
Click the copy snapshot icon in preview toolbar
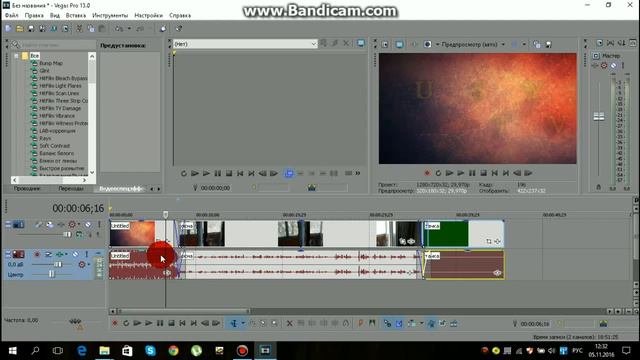point(537,44)
